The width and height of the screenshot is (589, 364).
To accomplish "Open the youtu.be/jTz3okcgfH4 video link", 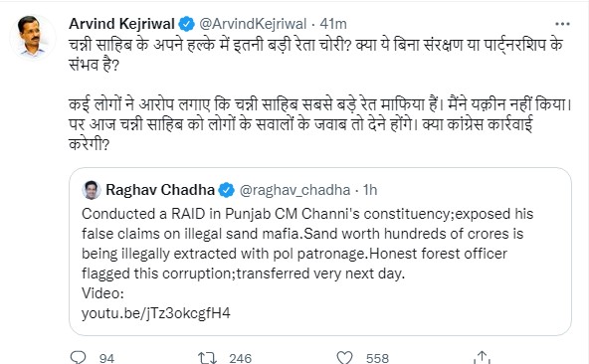I will (x=156, y=313).
